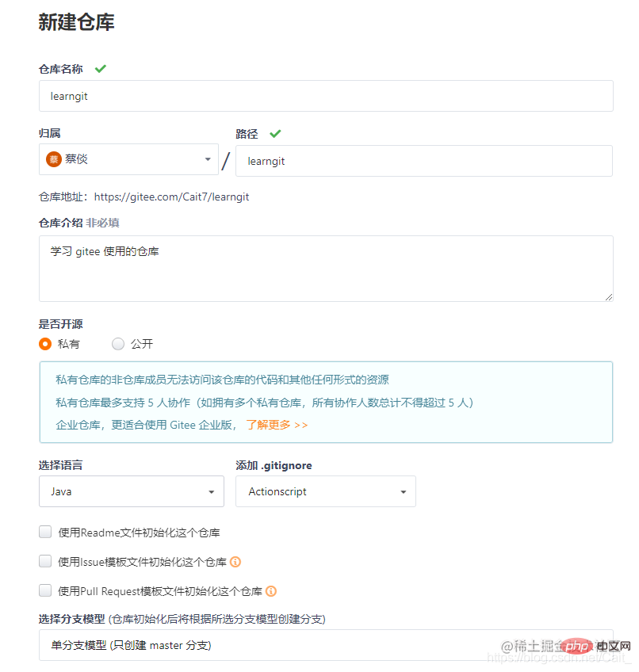This screenshot has width=639, height=672.
Task: Click the repository description text area
Action: pyautogui.click(x=326, y=269)
